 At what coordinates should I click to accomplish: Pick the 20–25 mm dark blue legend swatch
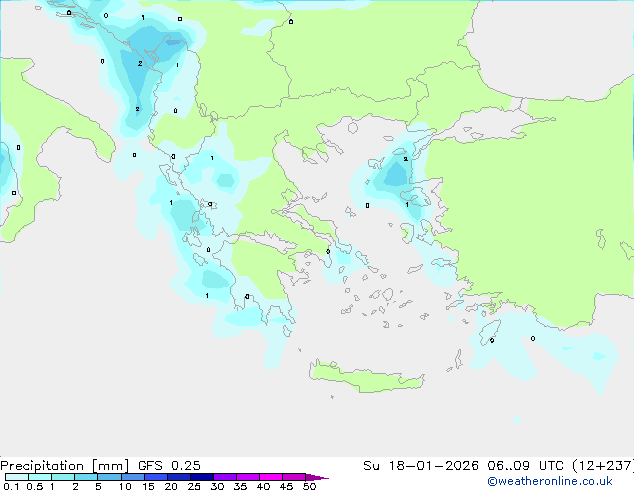179,477
